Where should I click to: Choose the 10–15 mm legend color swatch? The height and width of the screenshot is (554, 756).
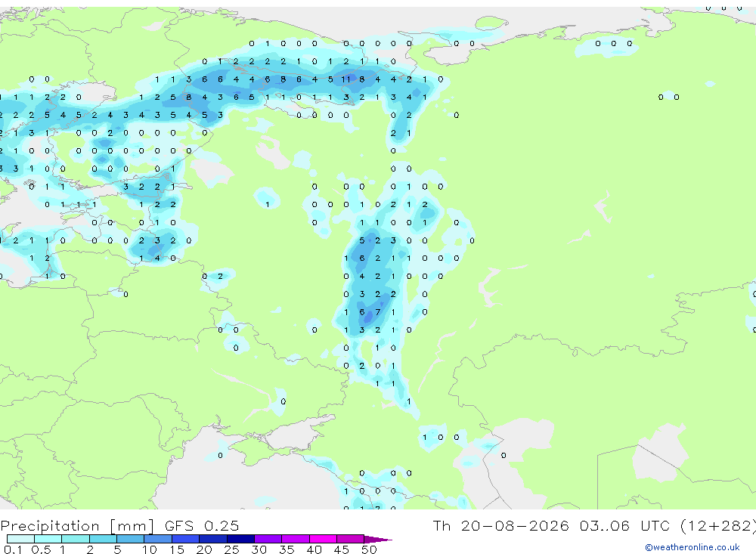(x=158, y=539)
